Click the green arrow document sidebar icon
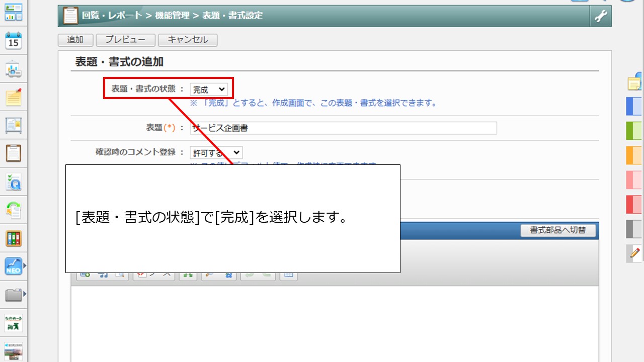This screenshot has height=362, width=644. coord(14,210)
